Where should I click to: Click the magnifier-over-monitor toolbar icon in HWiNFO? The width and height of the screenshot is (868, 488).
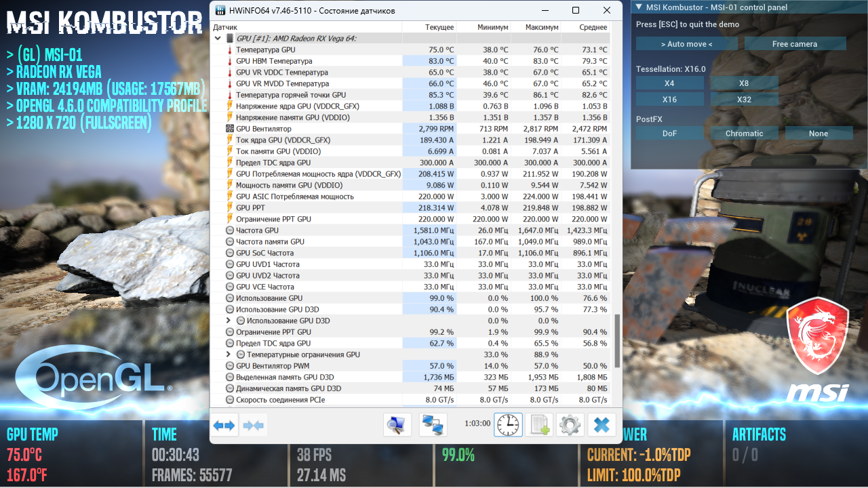click(x=397, y=425)
